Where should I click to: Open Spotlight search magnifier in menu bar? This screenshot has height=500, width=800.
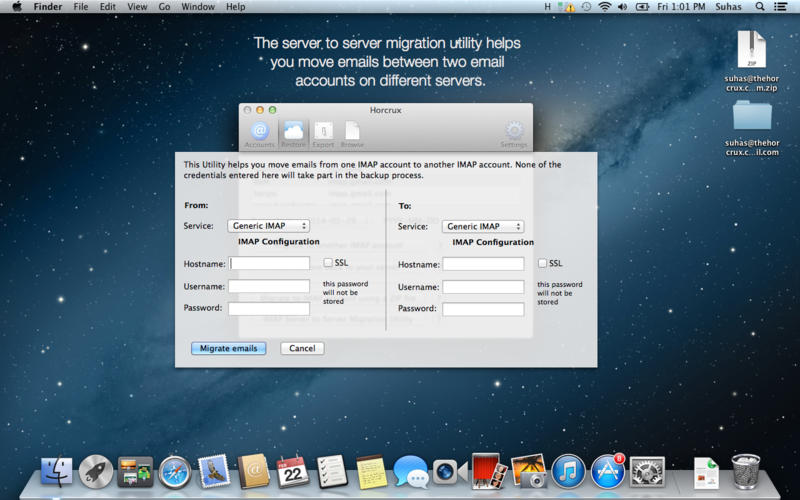[760, 7]
